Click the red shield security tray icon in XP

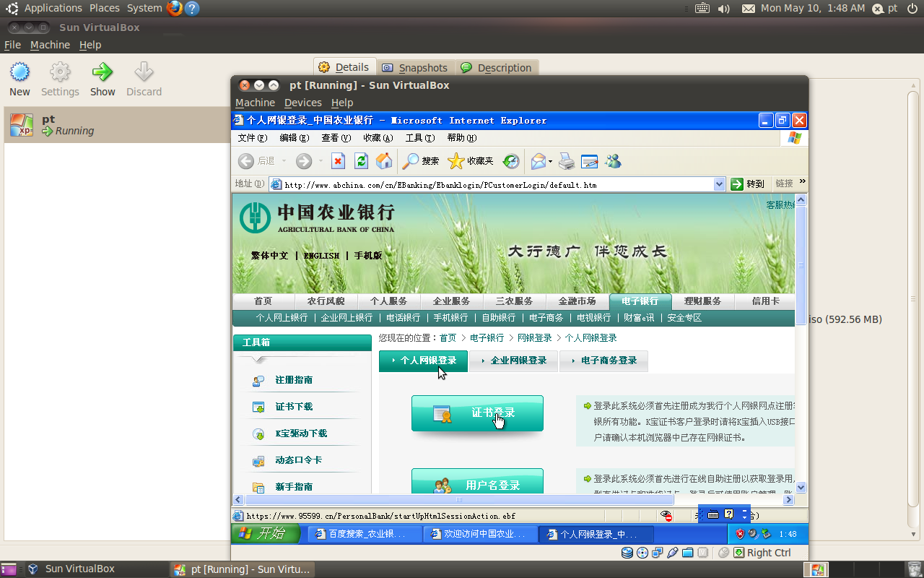[740, 534]
